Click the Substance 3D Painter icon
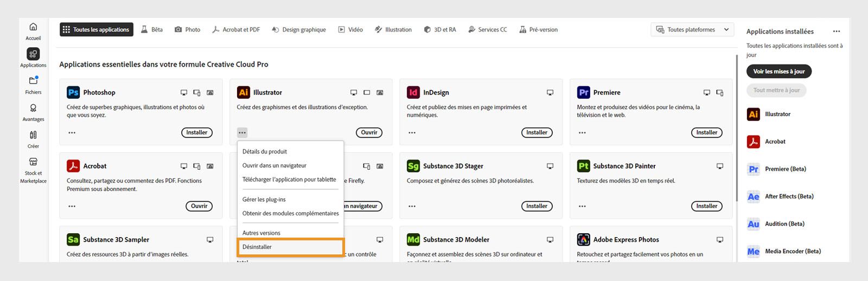The height and width of the screenshot is (281, 868). pyautogui.click(x=584, y=166)
